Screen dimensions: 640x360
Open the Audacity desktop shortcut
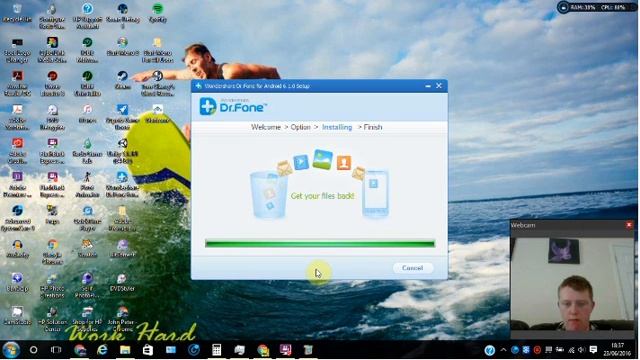(17, 249)
